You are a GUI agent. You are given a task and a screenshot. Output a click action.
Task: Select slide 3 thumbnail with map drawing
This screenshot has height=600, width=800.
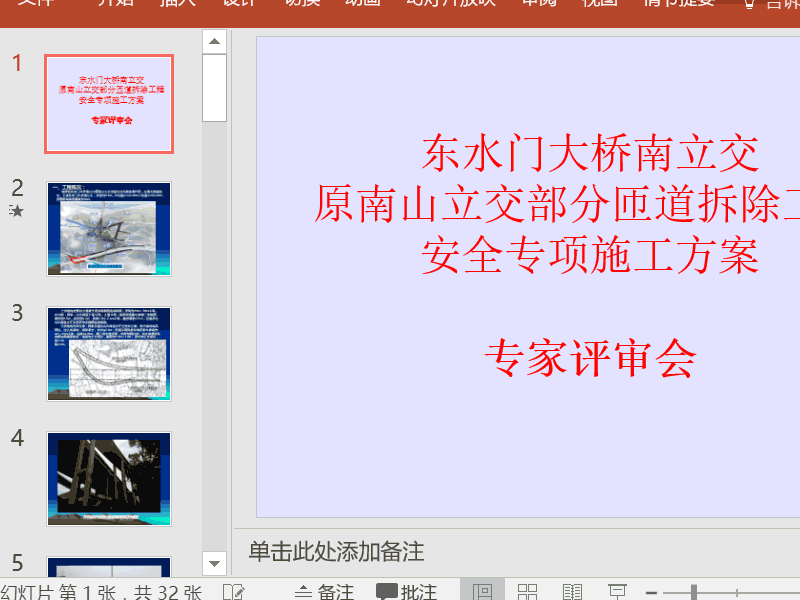pyautogui.click(x=109, y=354)
